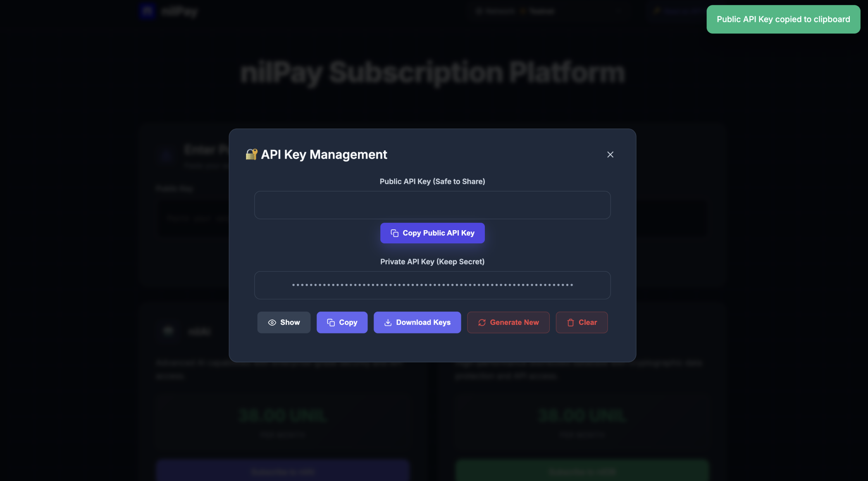Click the copy icon on the Copy button
This screenshot has height=481, width=868.
tap(330, 322)
